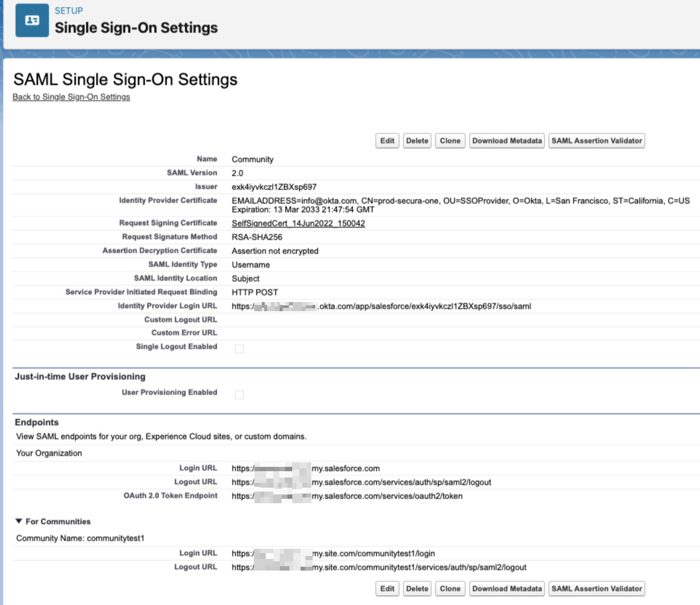Open the SETUP label in the header
Image resolution: width=700 pixels, height=605 pixels.
tap(68, 10)
